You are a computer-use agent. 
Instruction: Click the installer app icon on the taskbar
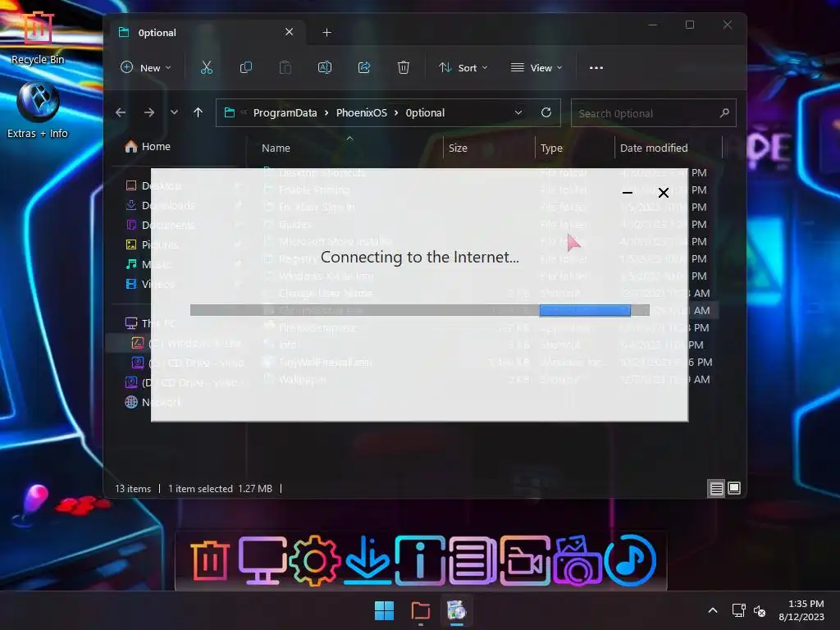click(x=456, y=610)
